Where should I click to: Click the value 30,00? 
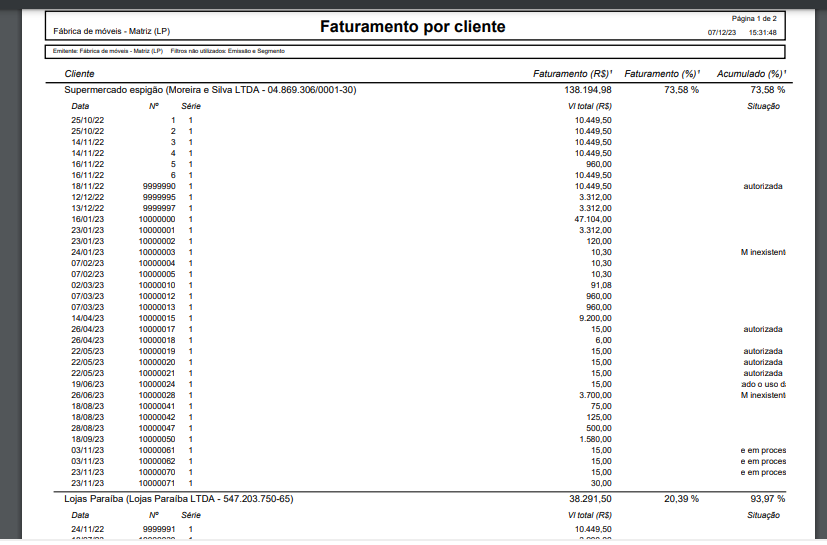601,484
